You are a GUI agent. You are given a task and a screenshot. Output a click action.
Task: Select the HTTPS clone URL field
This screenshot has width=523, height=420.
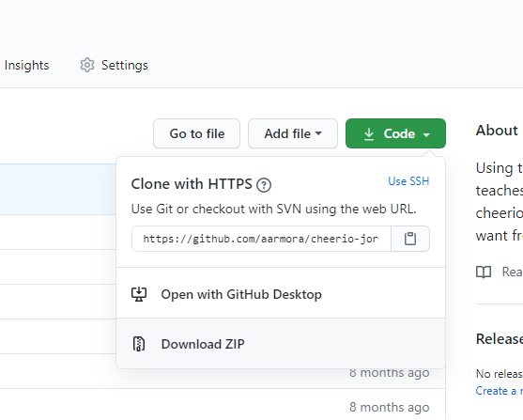261,239
